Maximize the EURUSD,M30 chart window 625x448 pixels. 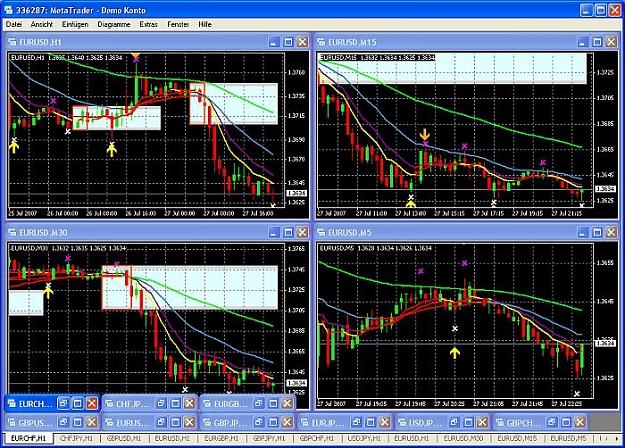289,232
